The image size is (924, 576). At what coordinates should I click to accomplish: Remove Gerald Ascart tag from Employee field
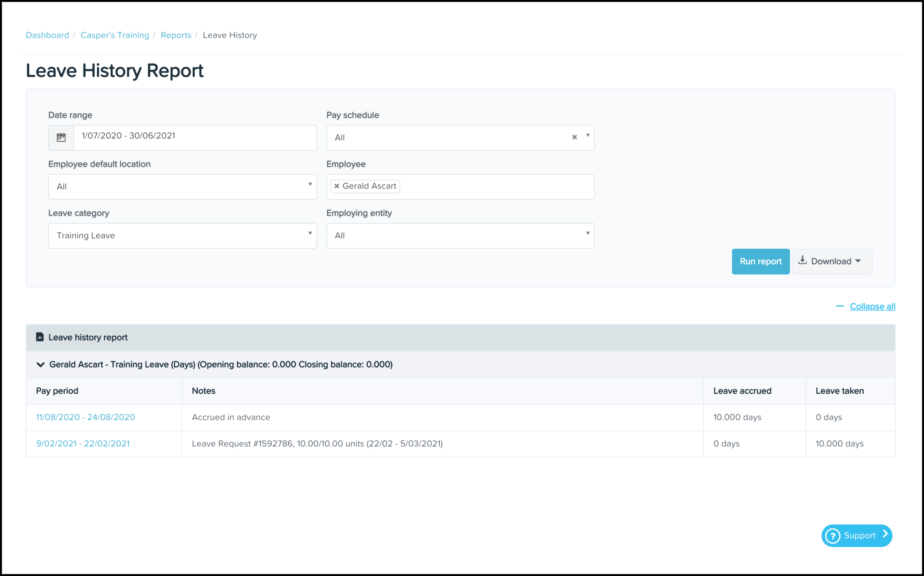(337, 186)
